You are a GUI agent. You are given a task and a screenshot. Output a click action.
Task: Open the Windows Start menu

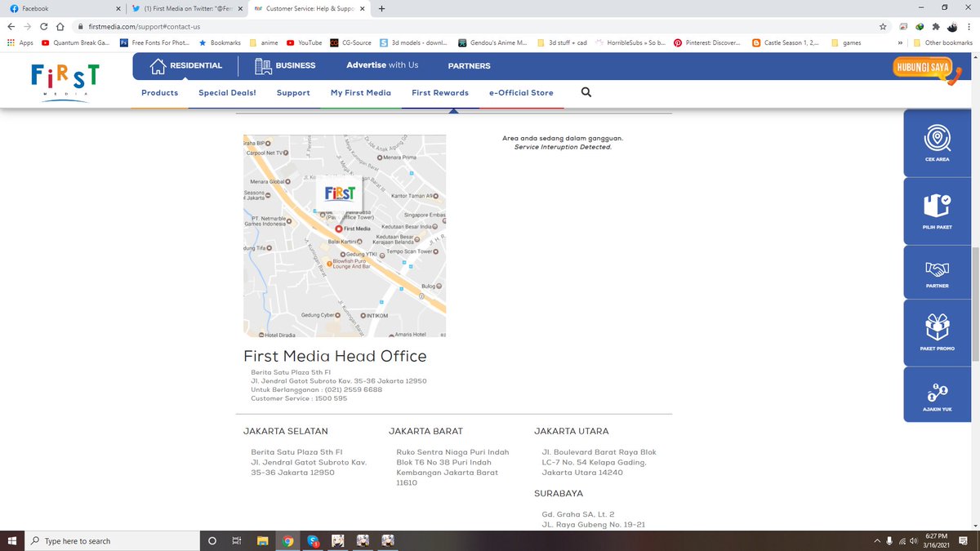11,540
